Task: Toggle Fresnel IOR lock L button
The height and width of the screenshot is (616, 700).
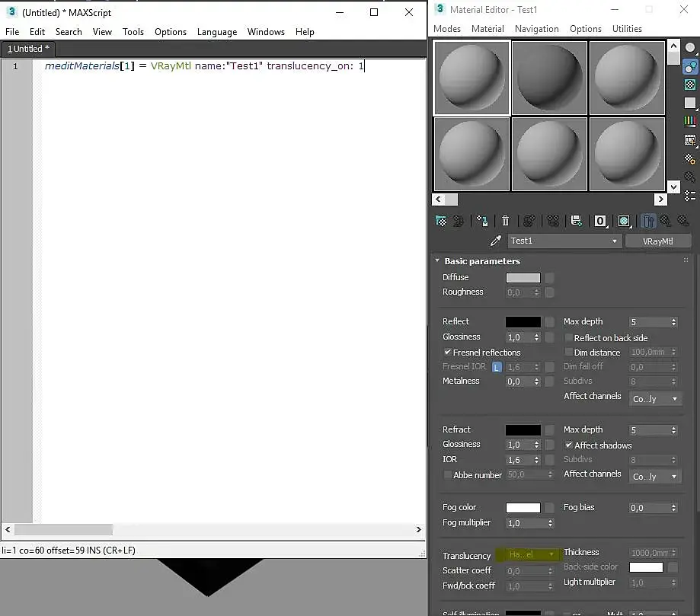Action: (497, 367)
